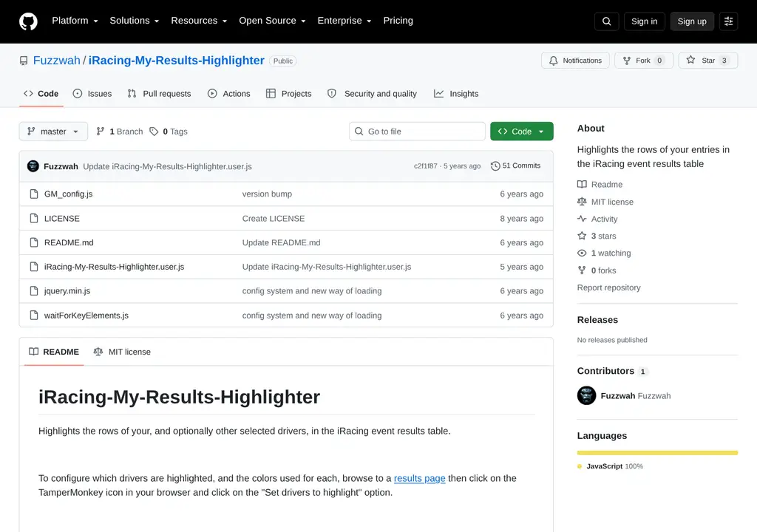Viewport: 757px width, 532px height.
Task: Click the watching eye entry
Action: click(x=604, y=253)
